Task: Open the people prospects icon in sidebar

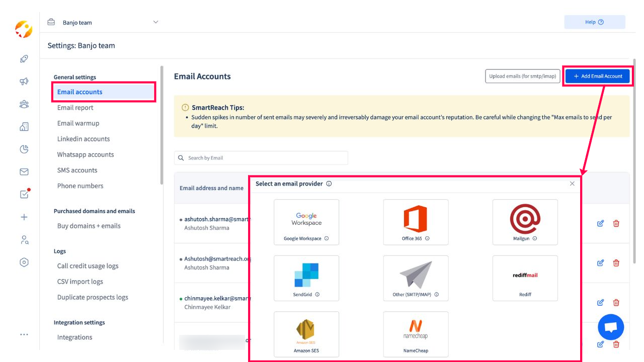Action: pyautogui.click(x=24, y=104)
